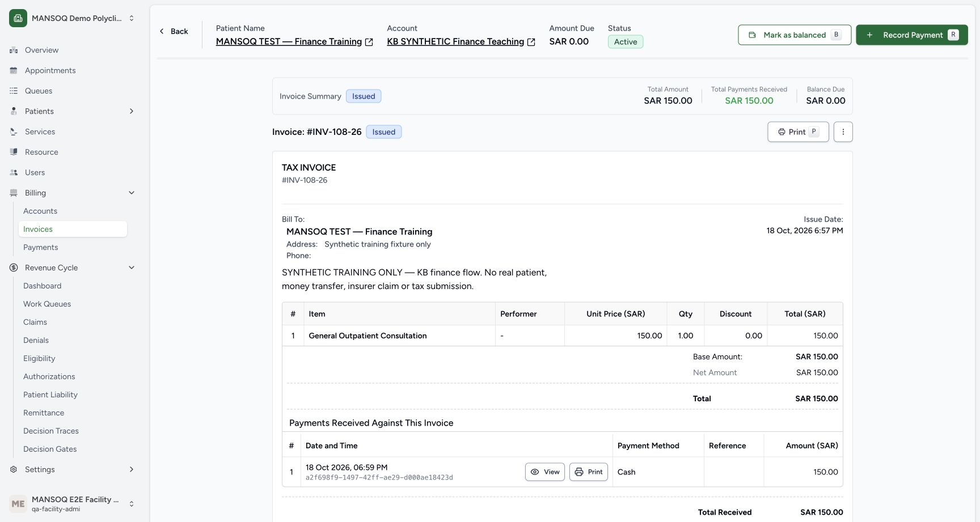Click the Overview sidebar icon
The image size is (980, 522).
[x=14, y=50]
